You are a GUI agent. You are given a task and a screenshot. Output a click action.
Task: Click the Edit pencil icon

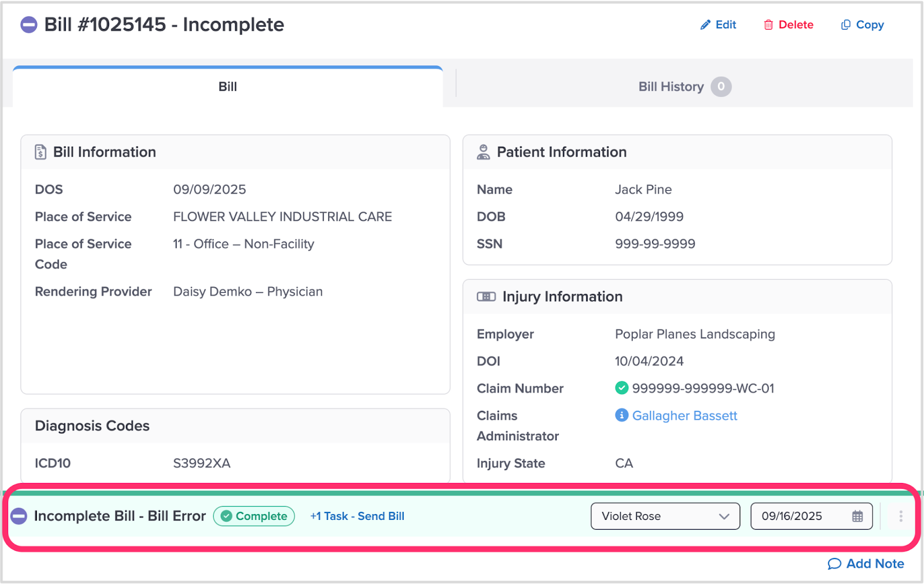(x=705, y=25)
